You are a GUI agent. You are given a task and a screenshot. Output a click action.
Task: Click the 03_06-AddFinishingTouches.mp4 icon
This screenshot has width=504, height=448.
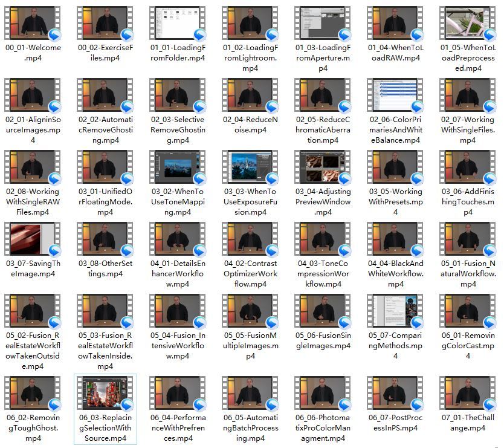pyautogui.click(x=468, y=167)
